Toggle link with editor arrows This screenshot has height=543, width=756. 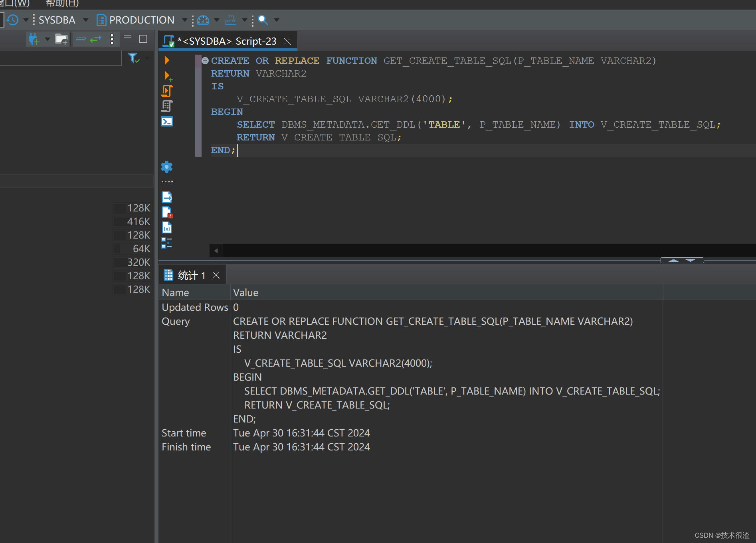tap(96, 39)
